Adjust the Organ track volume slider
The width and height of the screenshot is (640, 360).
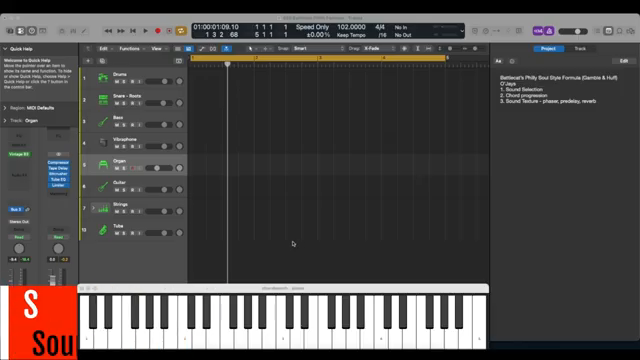159,168
